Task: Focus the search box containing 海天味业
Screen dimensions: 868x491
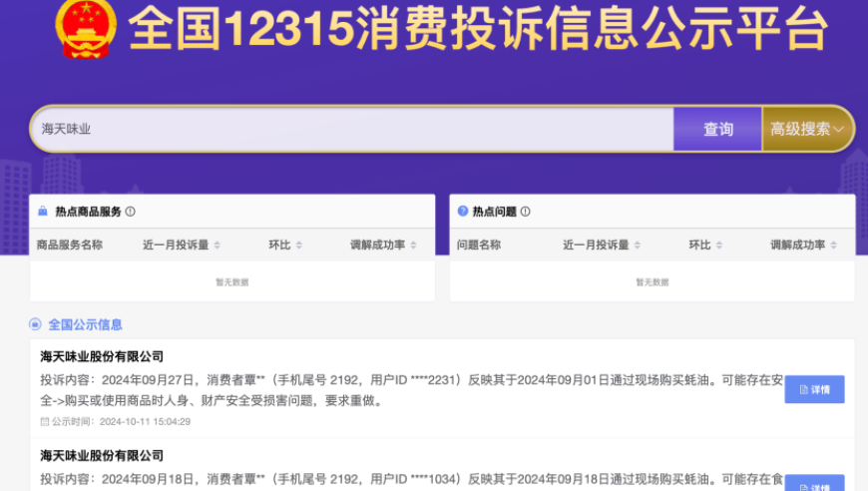Action: coord(352,129)
